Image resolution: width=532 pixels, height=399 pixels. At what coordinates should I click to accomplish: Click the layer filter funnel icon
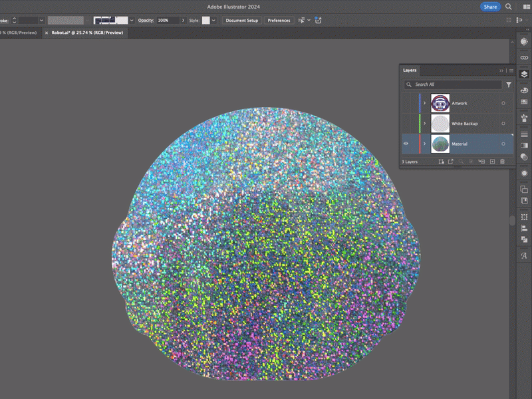[509, 84]
